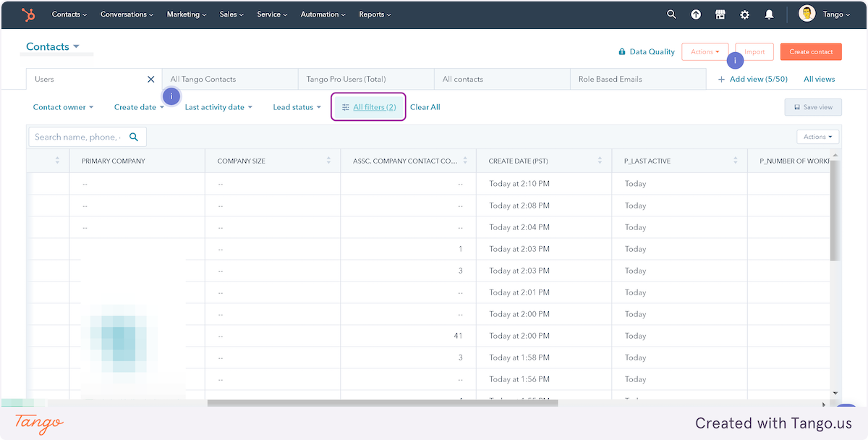Switch to Role Based Emails tab
This screenshot has height=440, width=868.
(638, 79)
